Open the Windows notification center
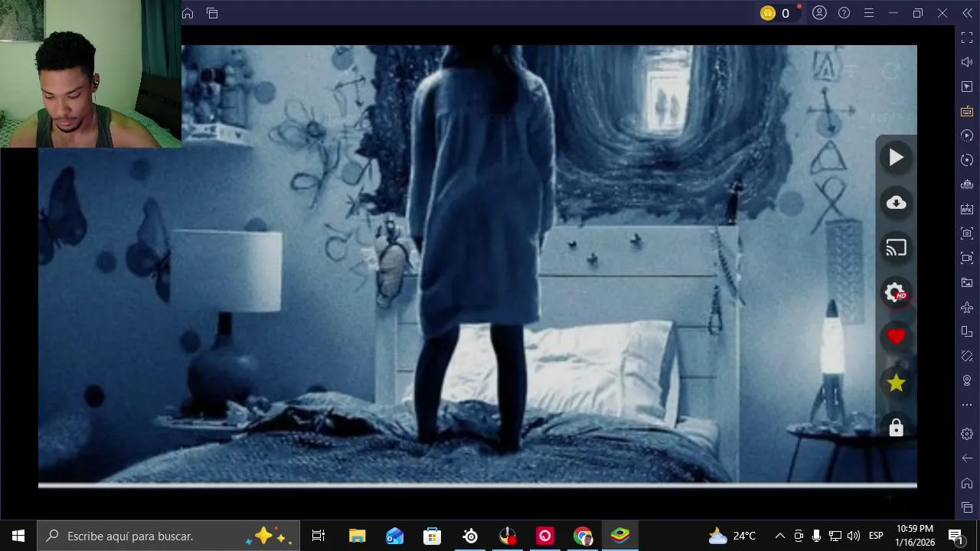980x551 pixels. click(955, 536)
